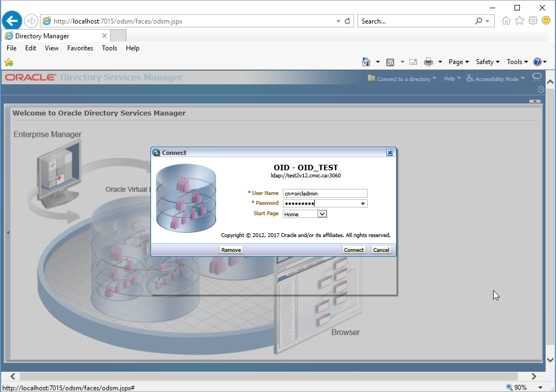
Task: Click the horizontal scrollbar left arrow
Action: [x=13, y=376]
